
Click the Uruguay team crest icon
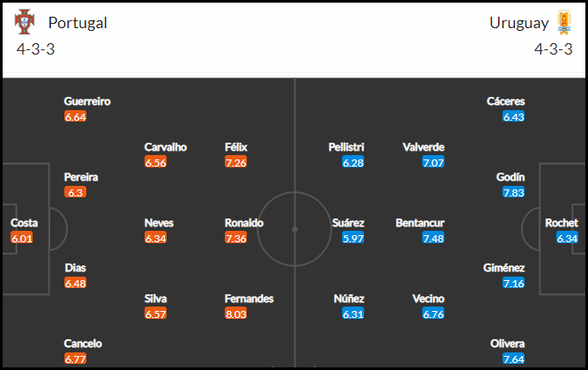(563, 23)
